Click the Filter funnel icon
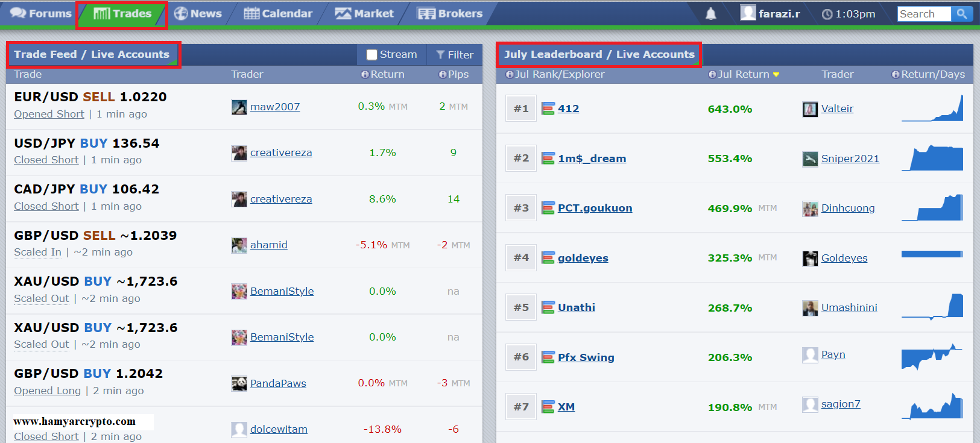The image size is (980, 443). coord(440,55)
